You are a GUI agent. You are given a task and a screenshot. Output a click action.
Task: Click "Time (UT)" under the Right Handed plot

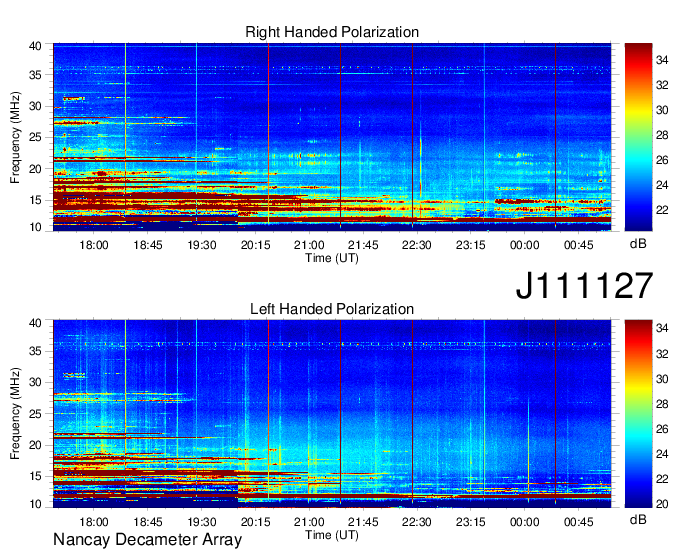(x=332, y=258)
